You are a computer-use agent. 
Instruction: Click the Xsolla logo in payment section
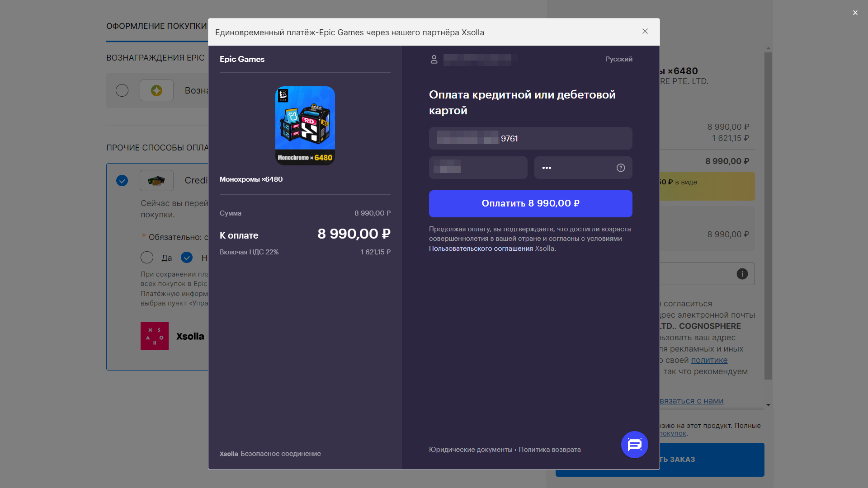[x=155, y=336]
